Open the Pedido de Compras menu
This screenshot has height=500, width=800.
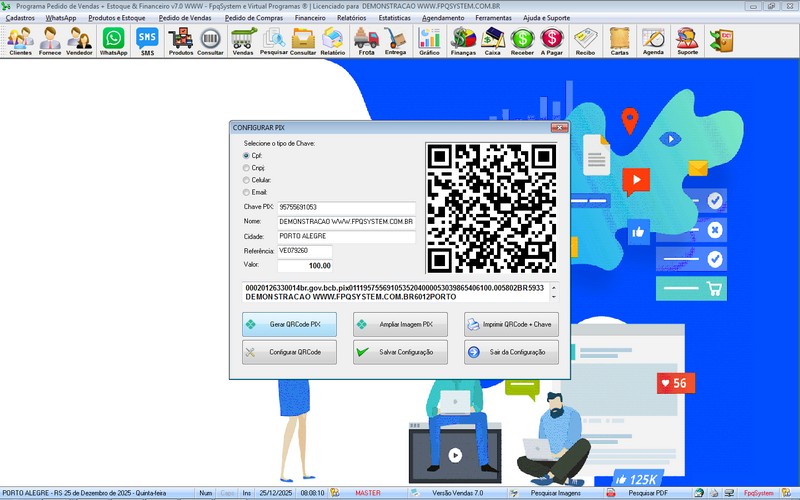tap(254, 18)
